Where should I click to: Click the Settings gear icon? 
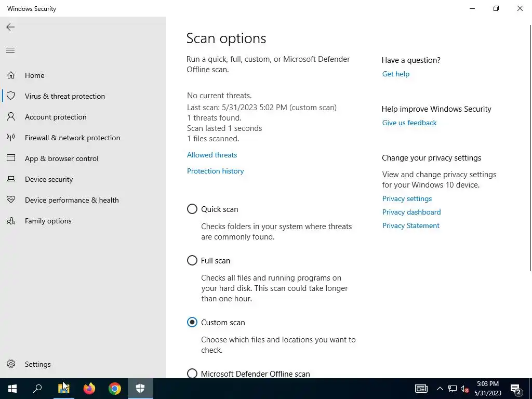pos(11,364)
